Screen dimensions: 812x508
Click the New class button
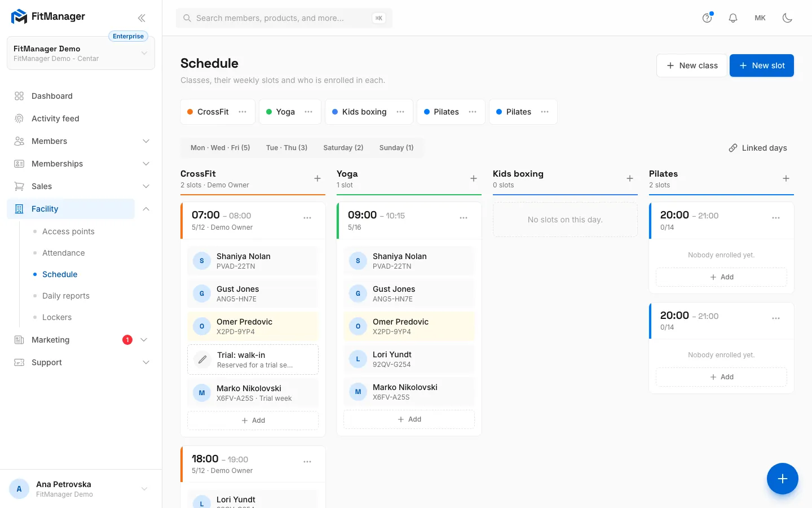(692, 65)
